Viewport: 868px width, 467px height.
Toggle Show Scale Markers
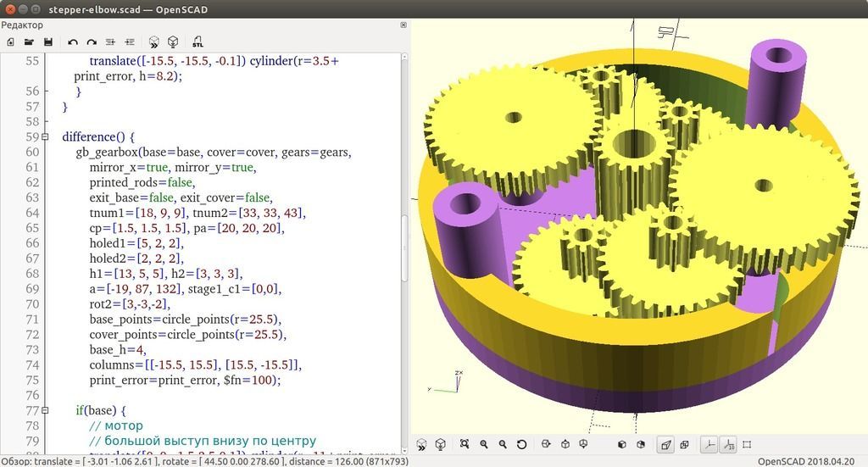click(x=728, y=444)
